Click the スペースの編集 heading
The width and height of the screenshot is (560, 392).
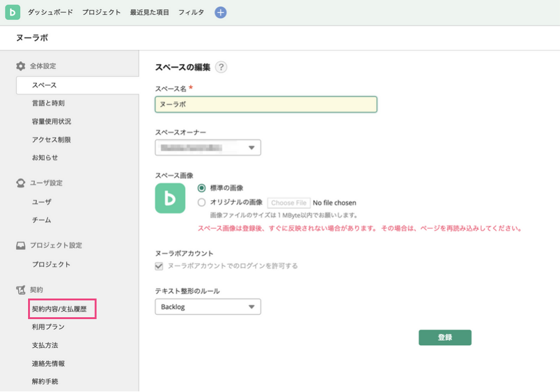pyautogui.click(x=183, y=67)
